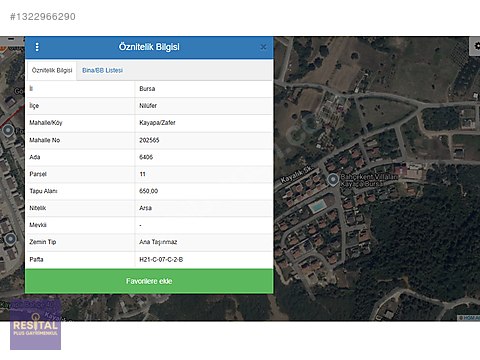The width and height of the screenshot is (480, 360).
Task: Click the Tapu Alanı row value 650,00
Action: click(149, 191)
